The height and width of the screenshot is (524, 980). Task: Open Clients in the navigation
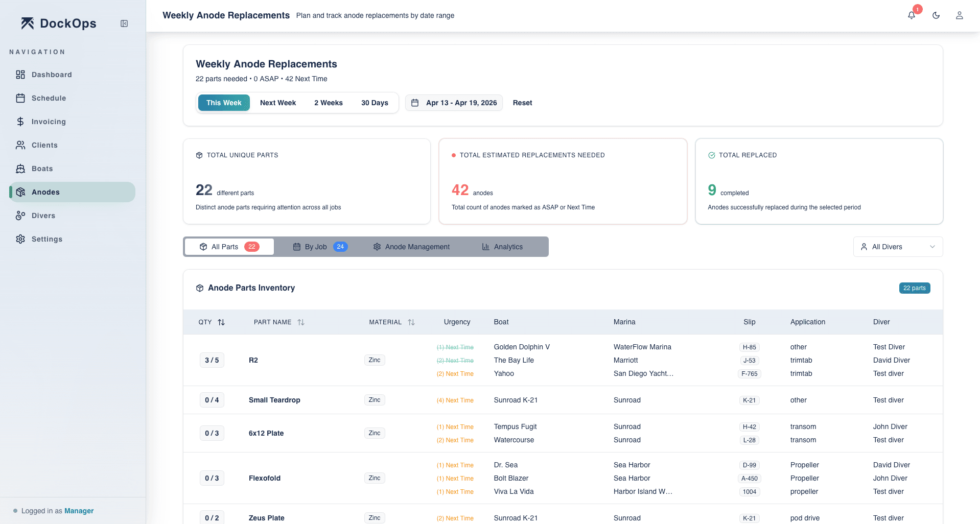click(72, 145)
